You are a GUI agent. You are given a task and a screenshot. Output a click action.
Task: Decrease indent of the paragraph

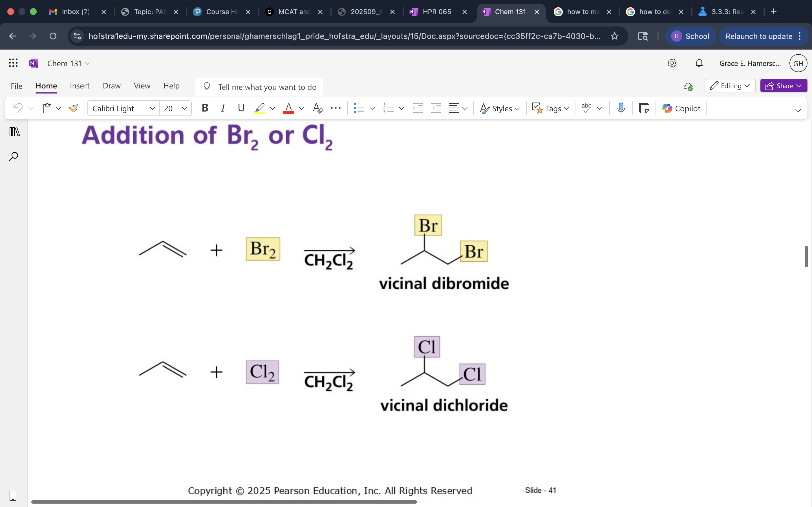pos(417,108)
